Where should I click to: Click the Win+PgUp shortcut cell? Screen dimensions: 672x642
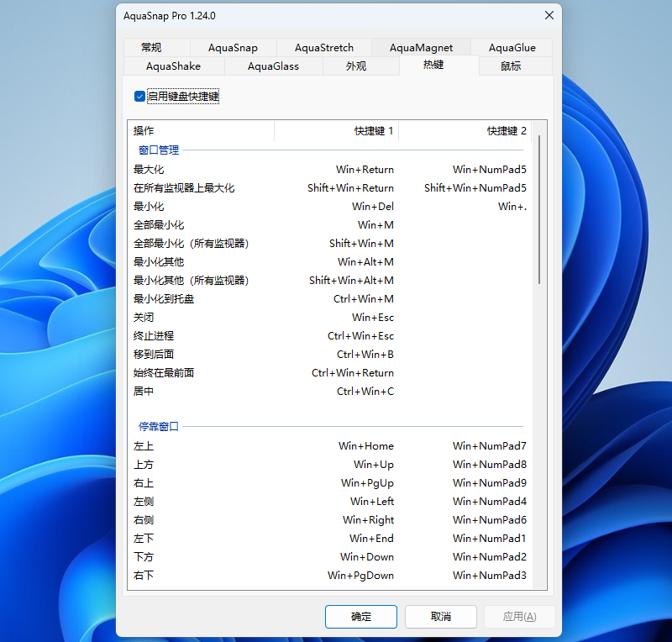point(367,483)
